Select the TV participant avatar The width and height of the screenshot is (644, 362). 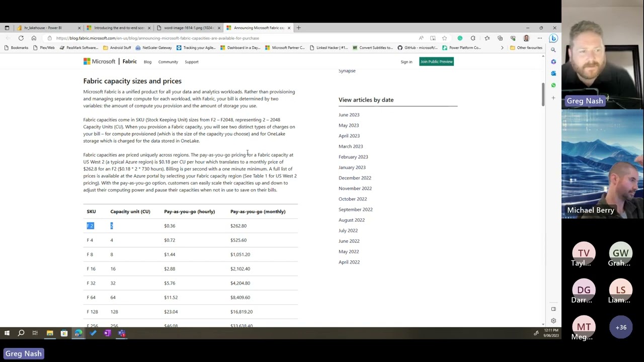click(584, 253)
